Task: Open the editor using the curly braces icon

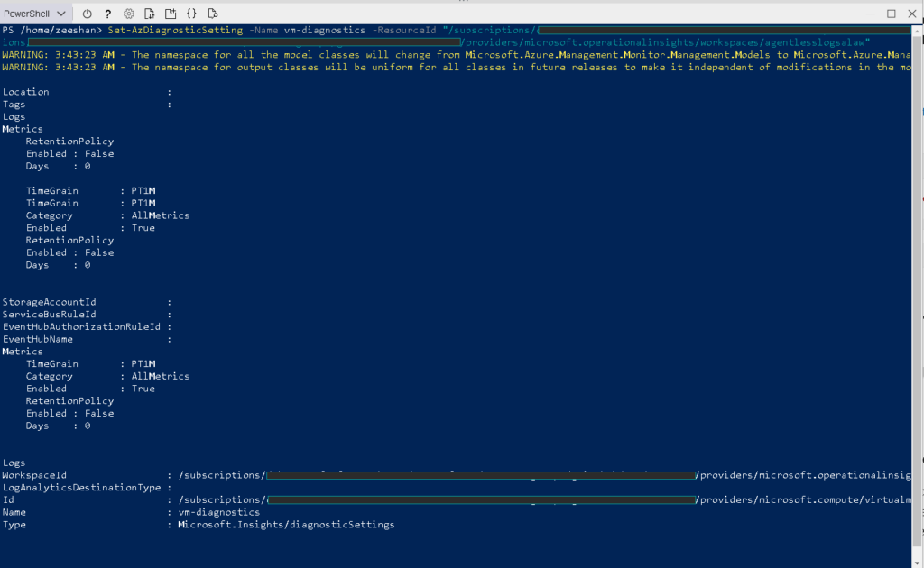Action: click(x=191, y=14)
